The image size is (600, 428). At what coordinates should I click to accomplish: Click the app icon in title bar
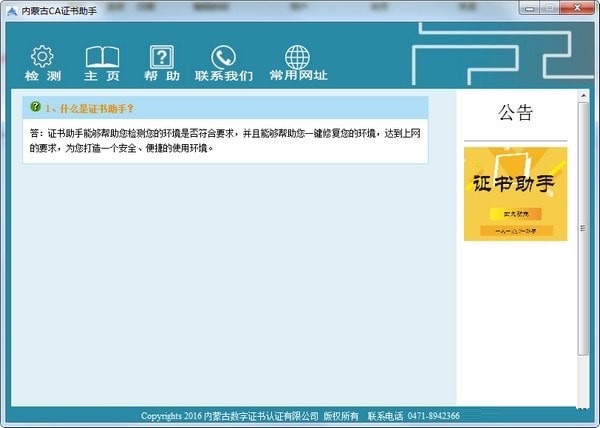tap(13, 9)
